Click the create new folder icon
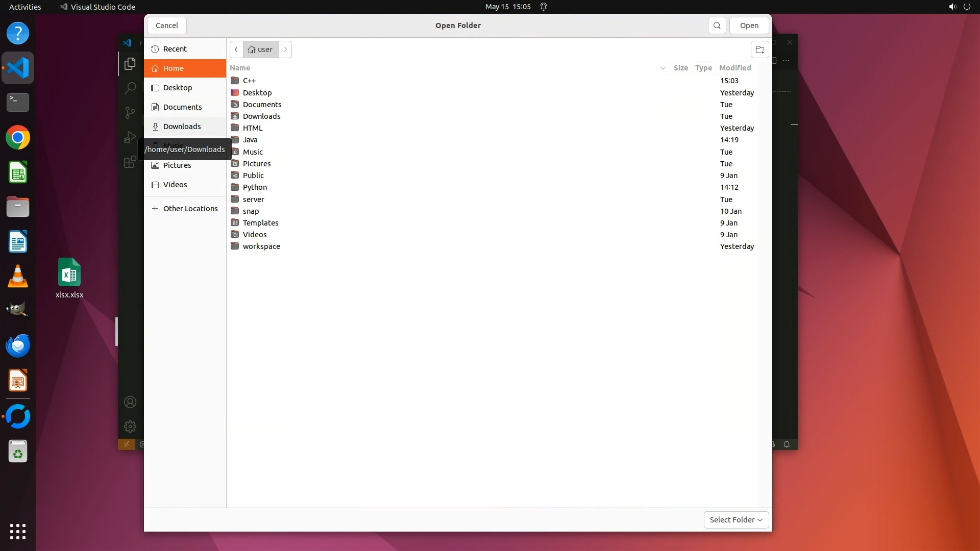The height and width of the screenshot is (551, 980). tap(759, 49)
